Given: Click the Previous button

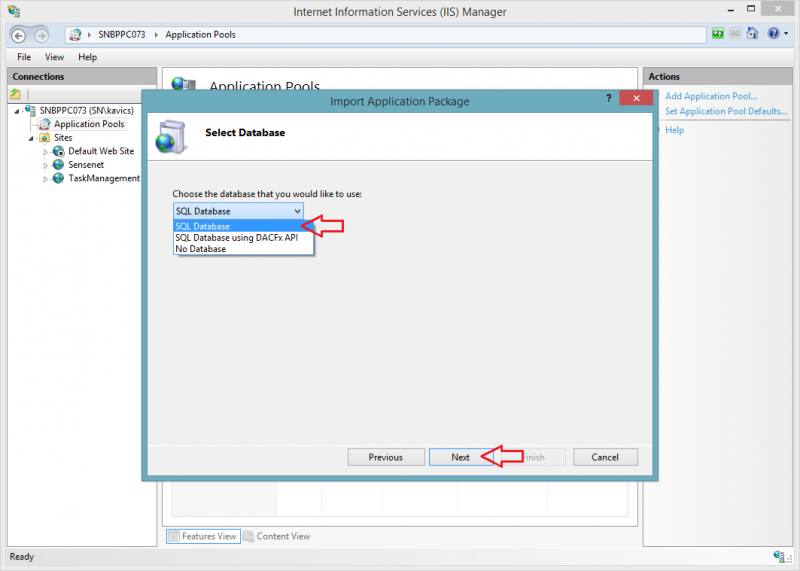Looking at the screenshot, I should click(x=386, y=457).
